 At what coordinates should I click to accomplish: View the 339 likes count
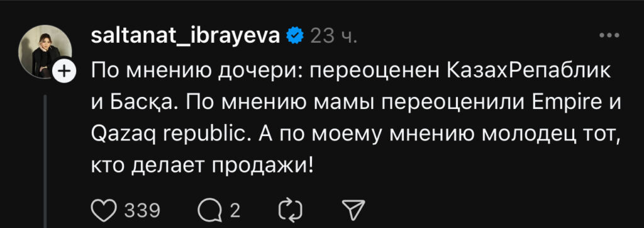[x=142, y=211]
